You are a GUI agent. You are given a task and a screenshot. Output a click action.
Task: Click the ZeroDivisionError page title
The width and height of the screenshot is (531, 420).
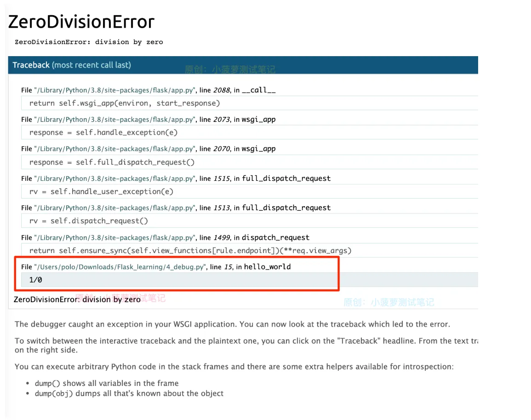click(81, 22)
